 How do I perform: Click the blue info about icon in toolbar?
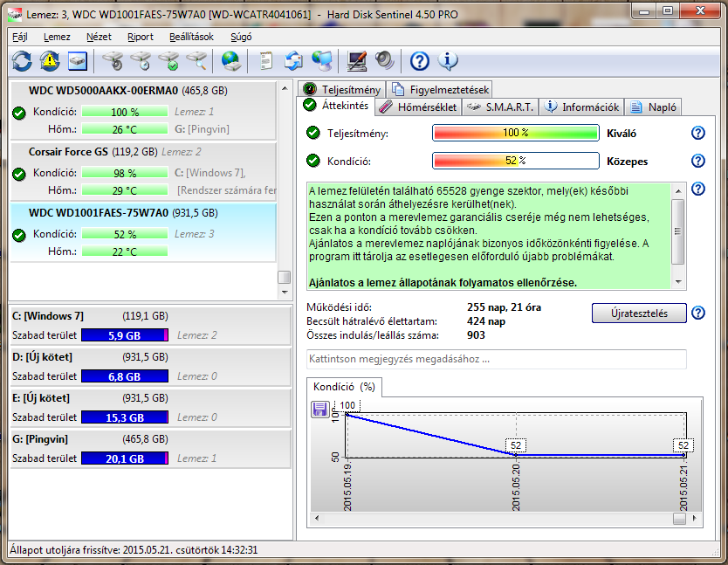pos(448,61)
